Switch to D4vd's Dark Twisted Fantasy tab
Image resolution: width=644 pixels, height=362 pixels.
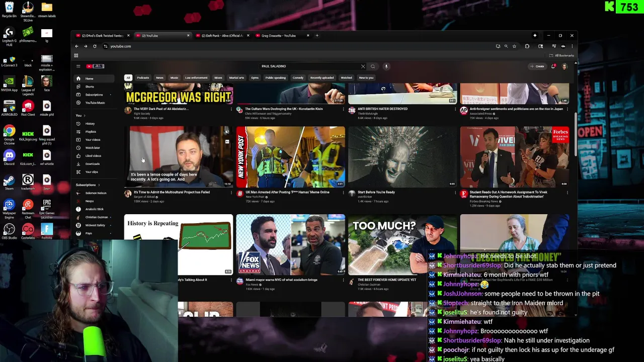click(102, 36)
